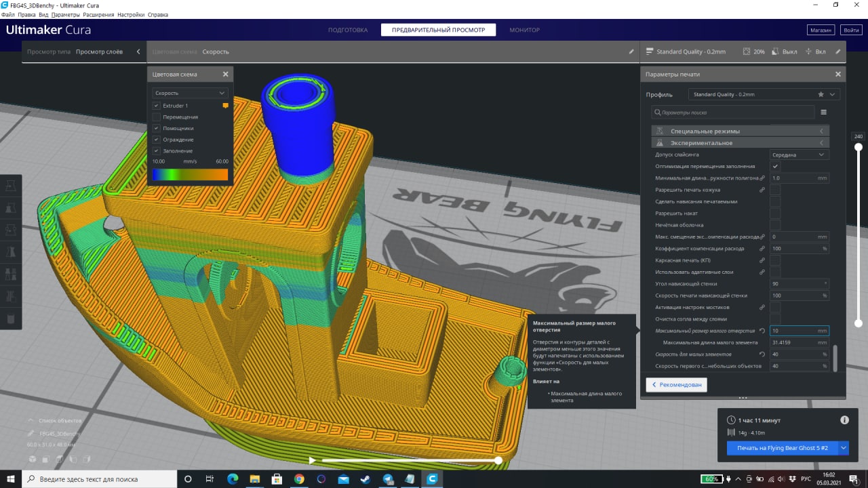Open the Справка menu

158,14
